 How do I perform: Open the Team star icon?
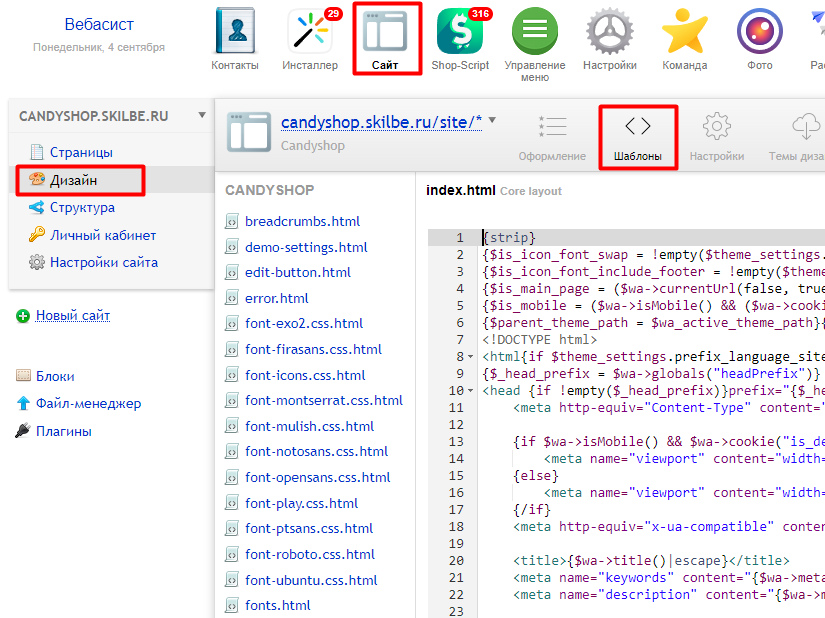click(x=685, y=32)
